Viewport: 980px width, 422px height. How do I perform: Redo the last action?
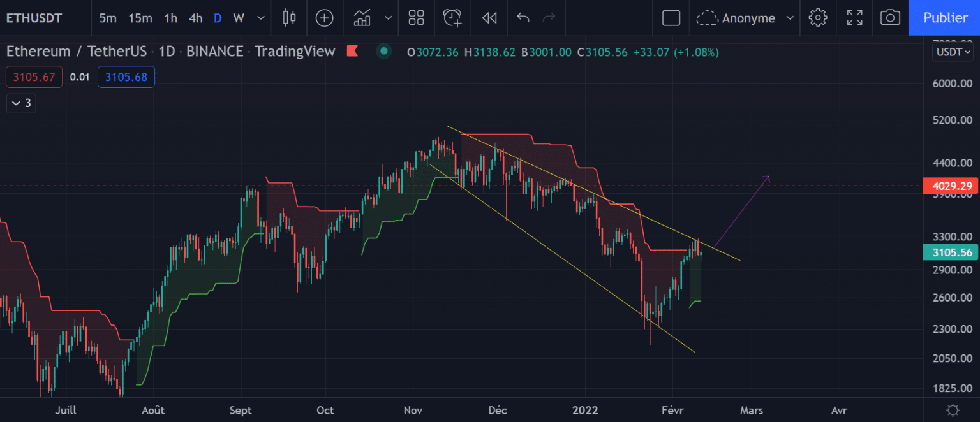[x=548, y=18]
